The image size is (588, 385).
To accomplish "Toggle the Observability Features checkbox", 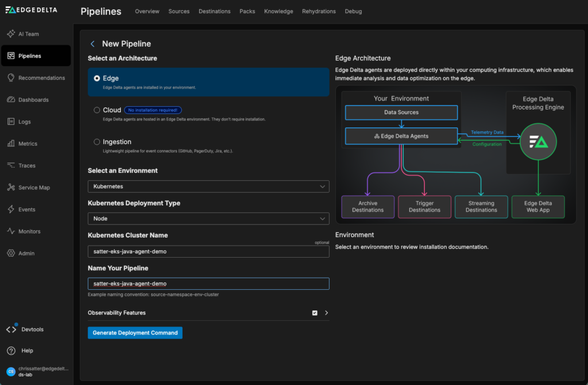I will pyautogui.click(x=315, y=313).
